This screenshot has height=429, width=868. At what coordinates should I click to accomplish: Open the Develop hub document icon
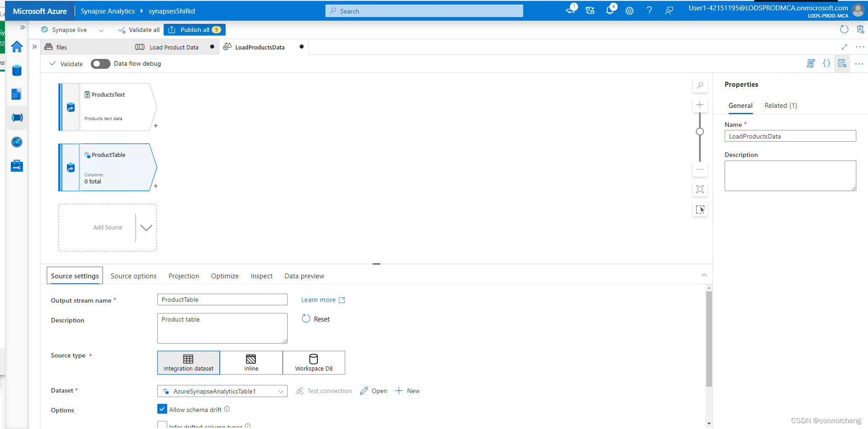[x=17, y=94]
